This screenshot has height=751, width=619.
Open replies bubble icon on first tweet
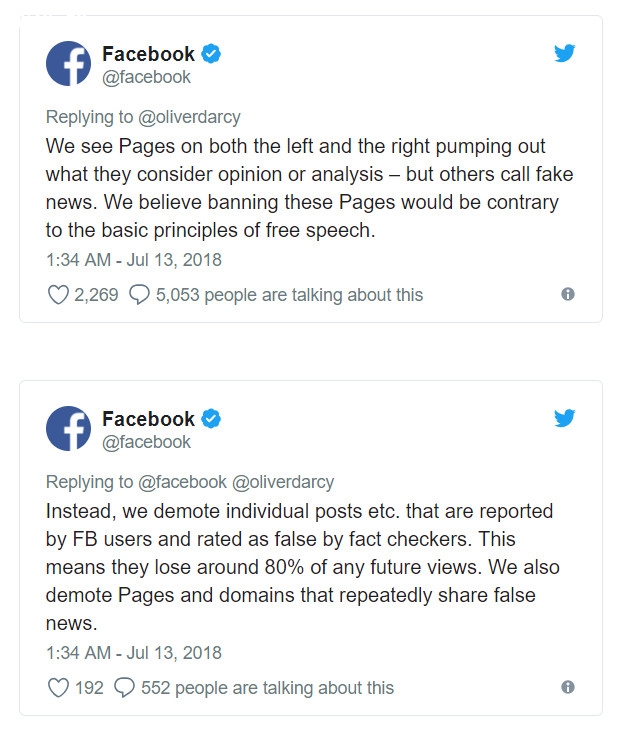(x=139, y=295)
